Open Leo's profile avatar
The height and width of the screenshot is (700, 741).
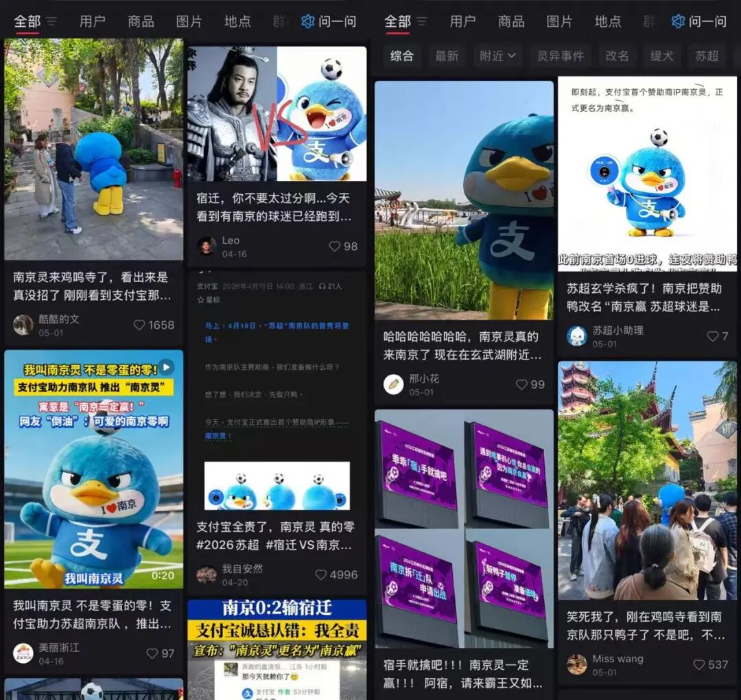click(207, 246)
